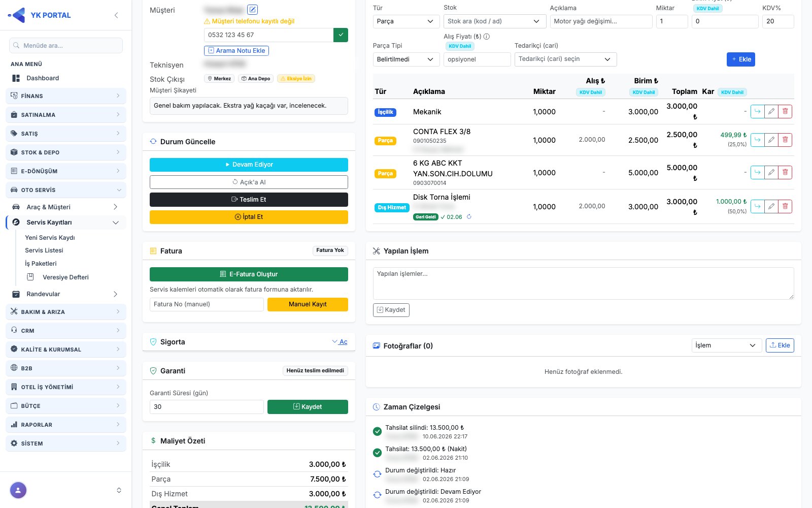This screenshot has height=508, width=812.
Task: Click the Garanti Süresi days field
Action: click(207, 407)
